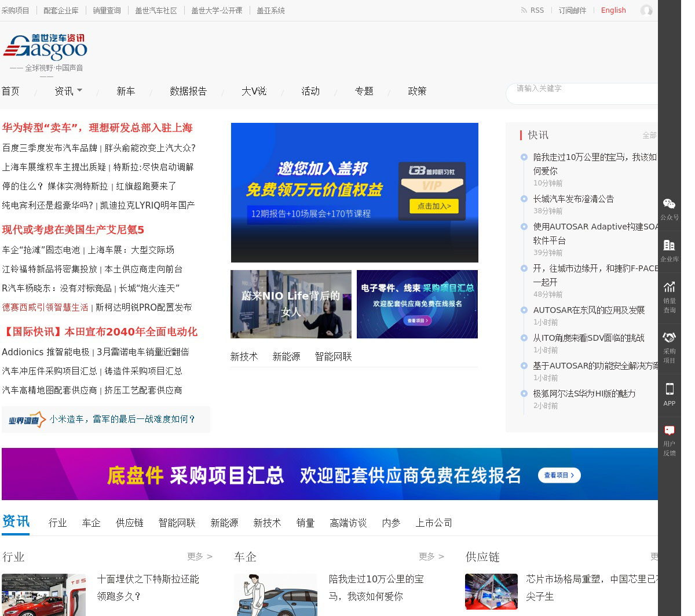Open headline 现代或考虑在美国生产艾尼氪5
Screen dimensions: 695x616
[73, 229]
